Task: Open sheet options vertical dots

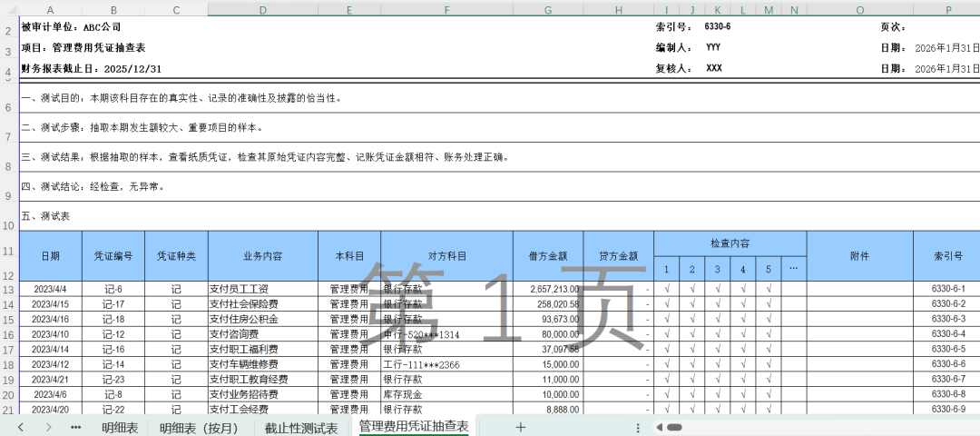Action: pyautogui.click(x=638, y=427)
